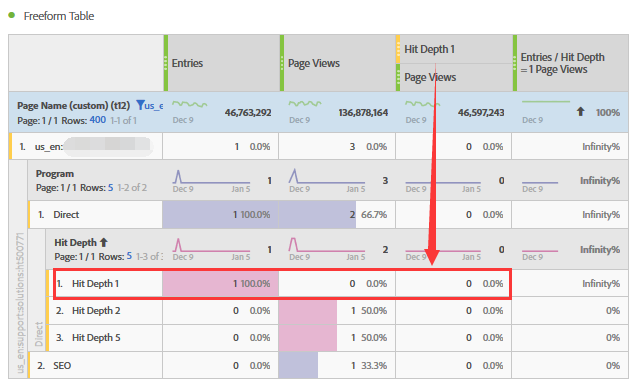The image size is (638, 385).
Task: Click the Entries total 46,763,292
Action: point(248,113)
